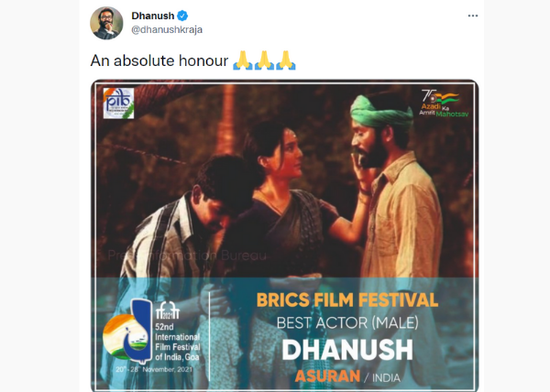This screenshot has height=392, width=550.
Task: Click the first folded hands emoji
Action: pyautogui.click(x=243, y=60)
